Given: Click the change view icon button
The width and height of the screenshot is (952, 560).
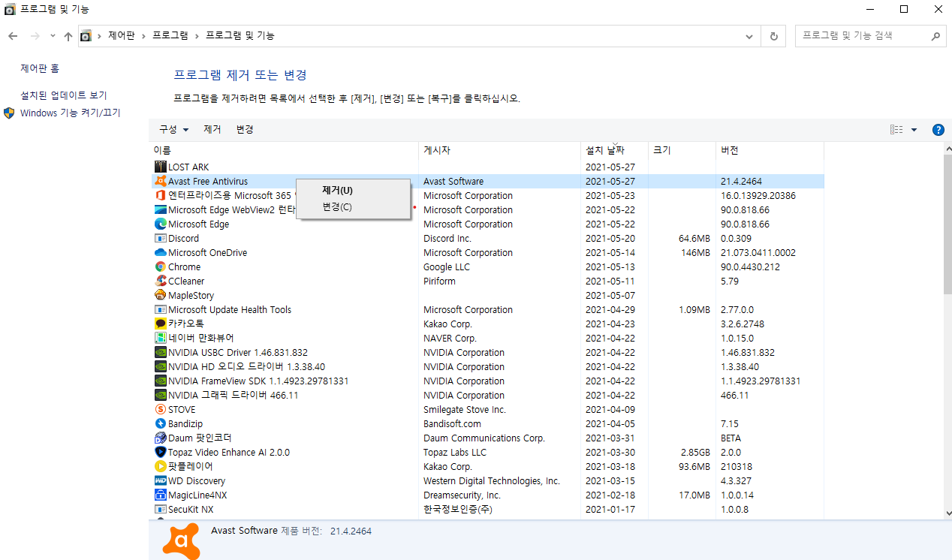Looking at the screenshot, I should pyautogui.click(x=896, y=129).
